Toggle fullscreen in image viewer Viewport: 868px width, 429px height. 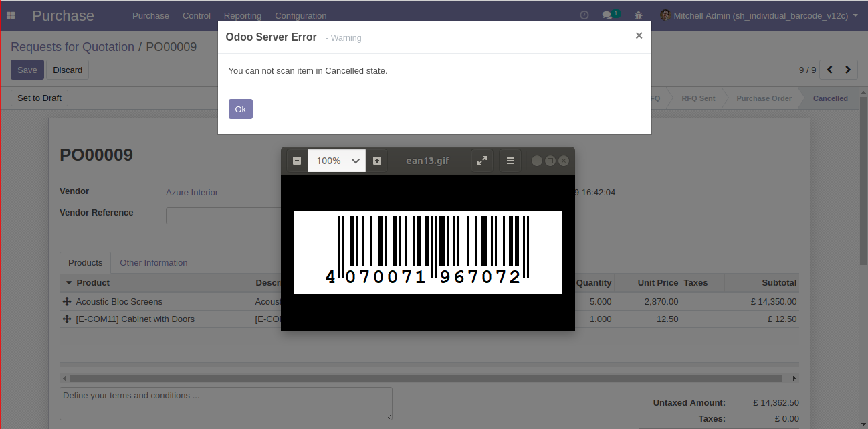482,161
